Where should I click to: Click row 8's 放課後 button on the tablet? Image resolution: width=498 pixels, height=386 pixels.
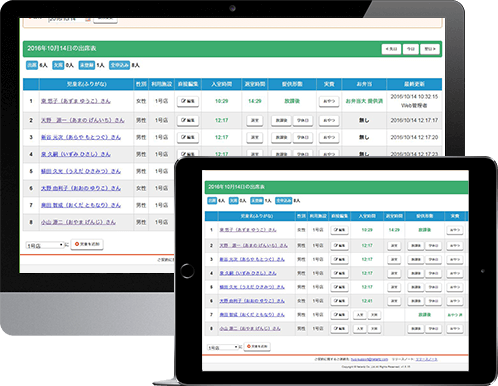(416, 329)
